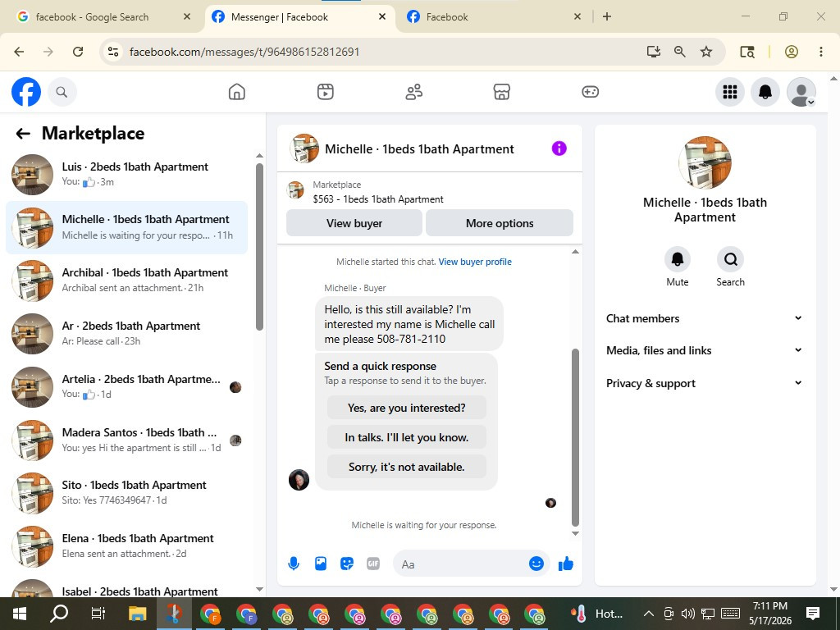The width and height of the screenshot is (840, 630).
Task: Expand Chat members section
Action: point(705,318)
